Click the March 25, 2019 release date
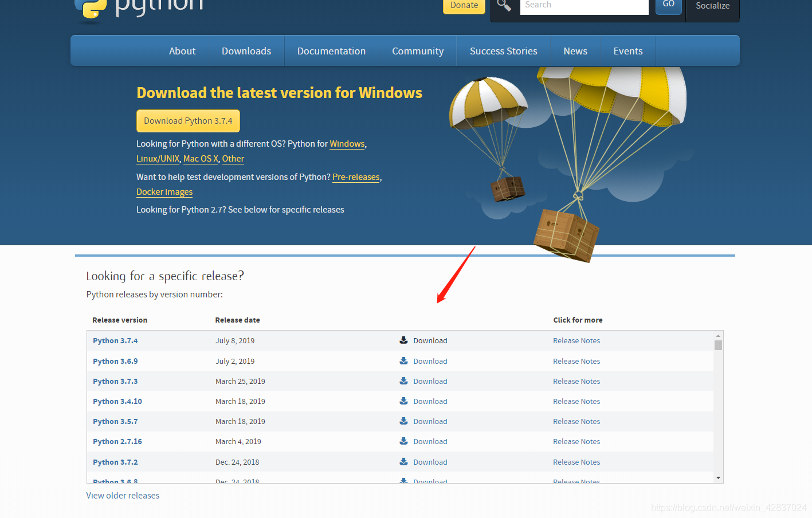Viewport: 812px width, 518px height. pos(240,381)
